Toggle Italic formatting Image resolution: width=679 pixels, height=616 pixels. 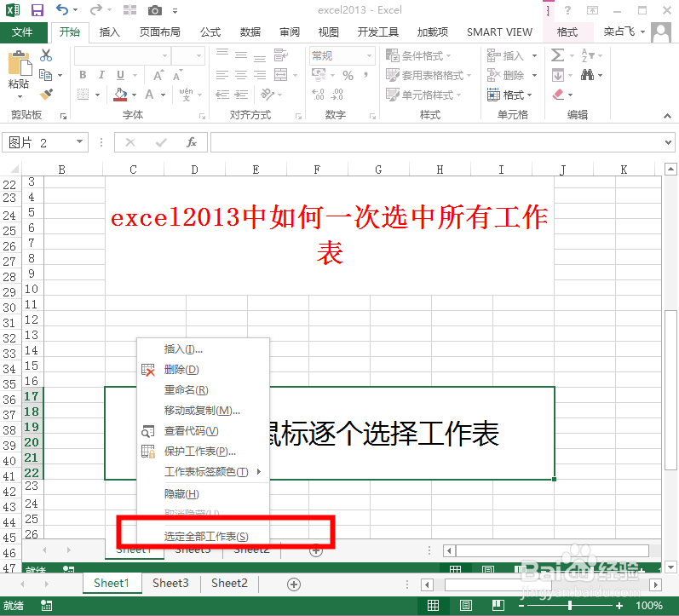click(101, 75)
